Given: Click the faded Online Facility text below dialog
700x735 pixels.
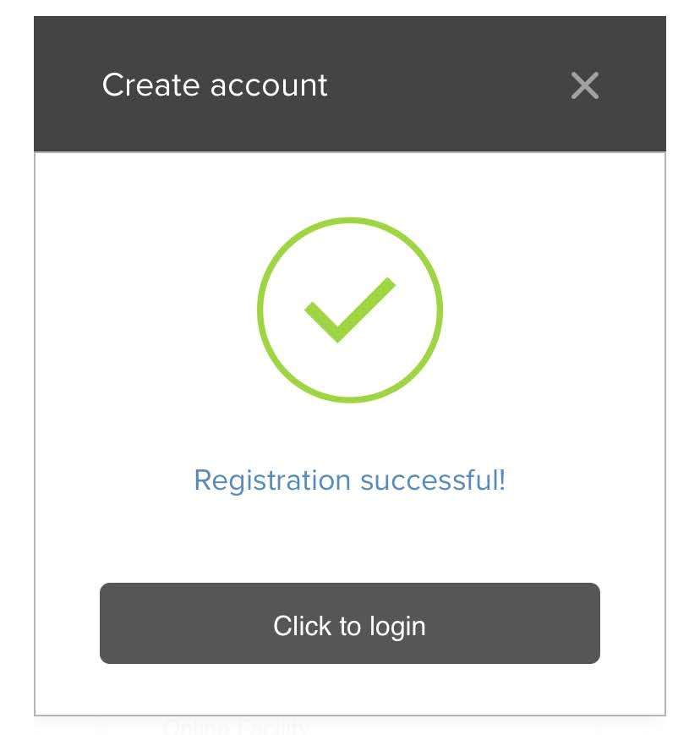Looking at the screenshot, I should [234, 727].
